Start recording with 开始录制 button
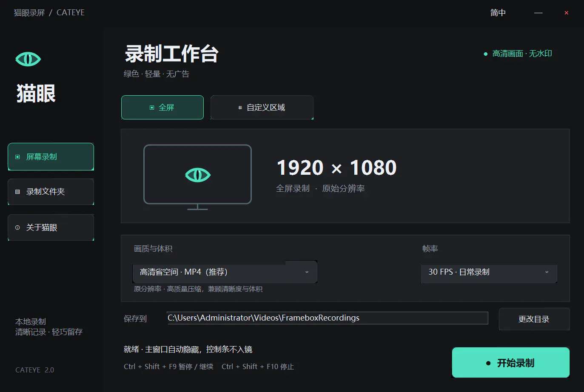The image size is (584, 392). pos(511,363)
